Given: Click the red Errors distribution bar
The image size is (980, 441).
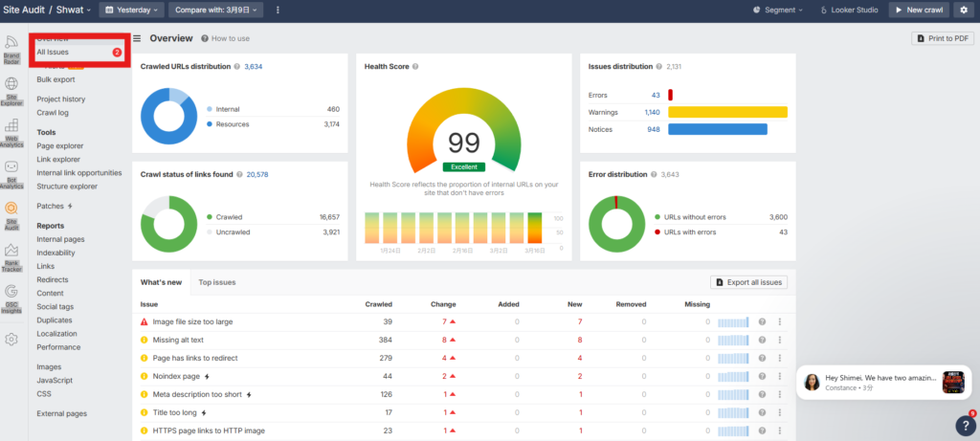Looking at the screenshot, I should (671, 95).
